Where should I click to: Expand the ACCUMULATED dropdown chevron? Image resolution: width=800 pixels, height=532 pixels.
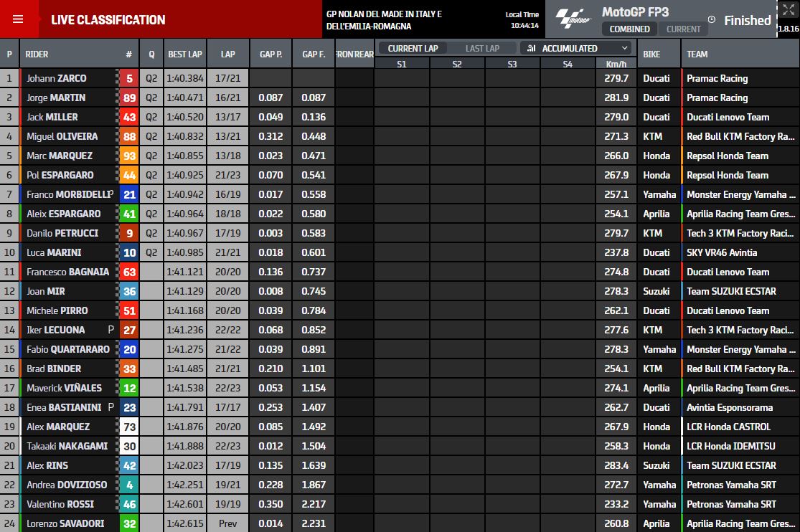pyautogui.click(x=624, y=48)
